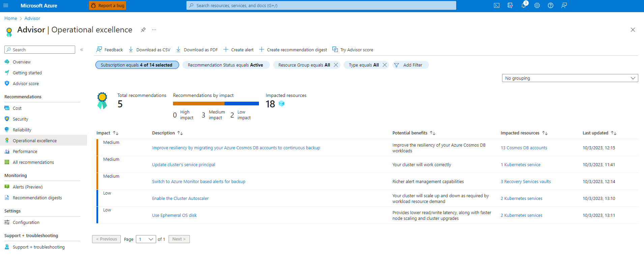
Task: Open the top bar feedback icon
Action: pyautogui.click(x=564, y=5)
